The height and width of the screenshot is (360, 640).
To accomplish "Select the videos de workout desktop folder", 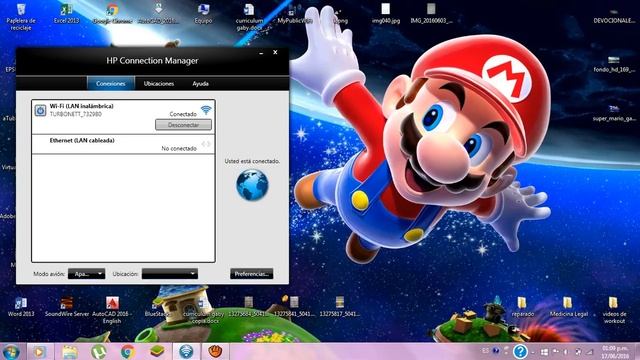I will (x=614, y=310).
